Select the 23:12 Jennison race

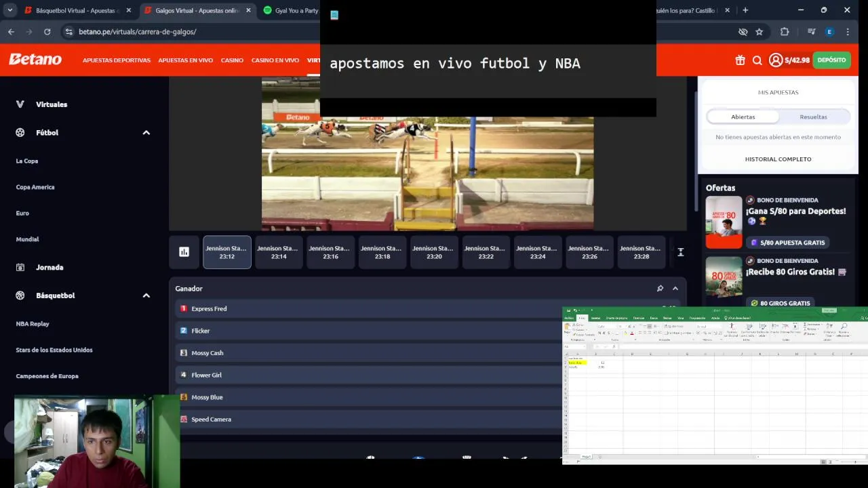pyautogui.click(x=226, y=252)
